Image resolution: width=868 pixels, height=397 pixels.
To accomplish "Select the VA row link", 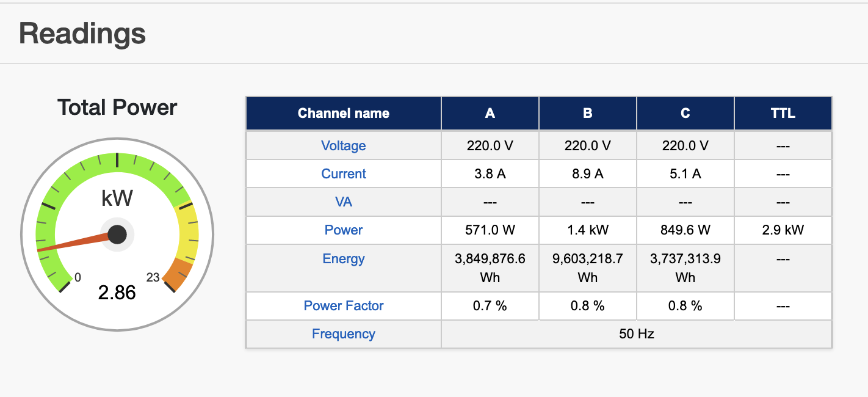I will pyautogui.click(x=343, y=202).
